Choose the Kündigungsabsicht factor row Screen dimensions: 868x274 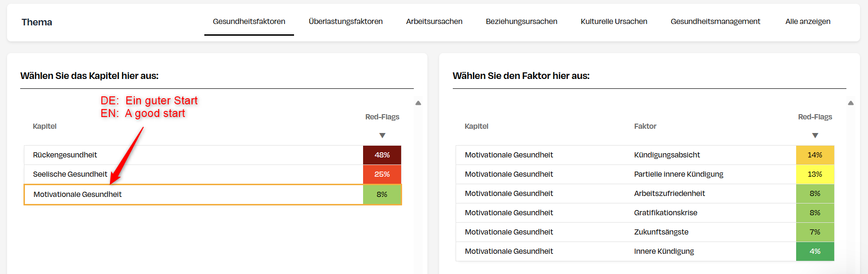666,155
